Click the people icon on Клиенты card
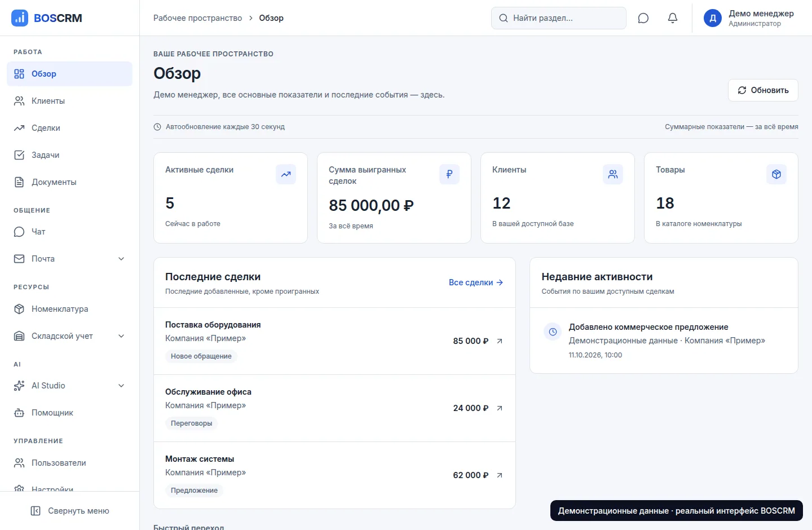This screenshot has height=530, width=812. click(x=613, y=174)
